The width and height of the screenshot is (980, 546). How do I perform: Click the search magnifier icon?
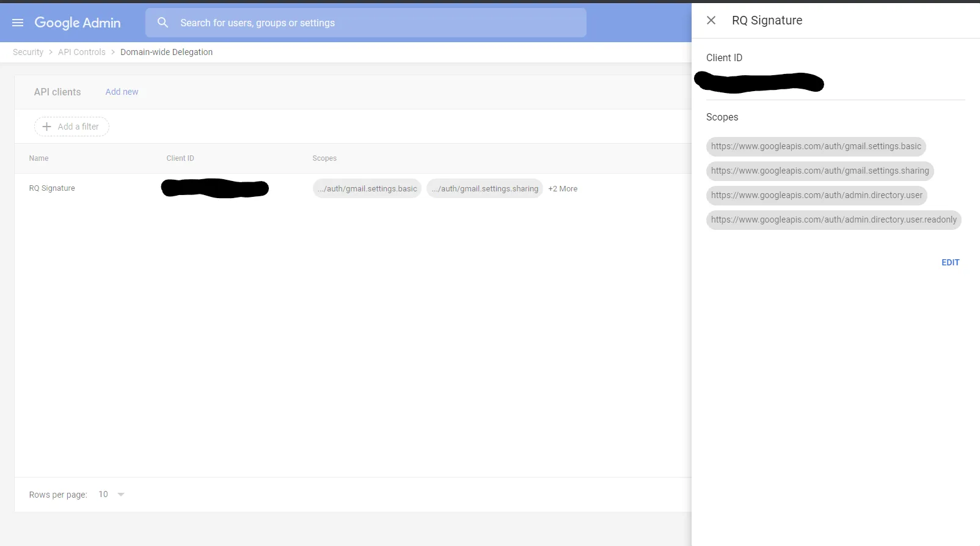(x=163, y=23)
